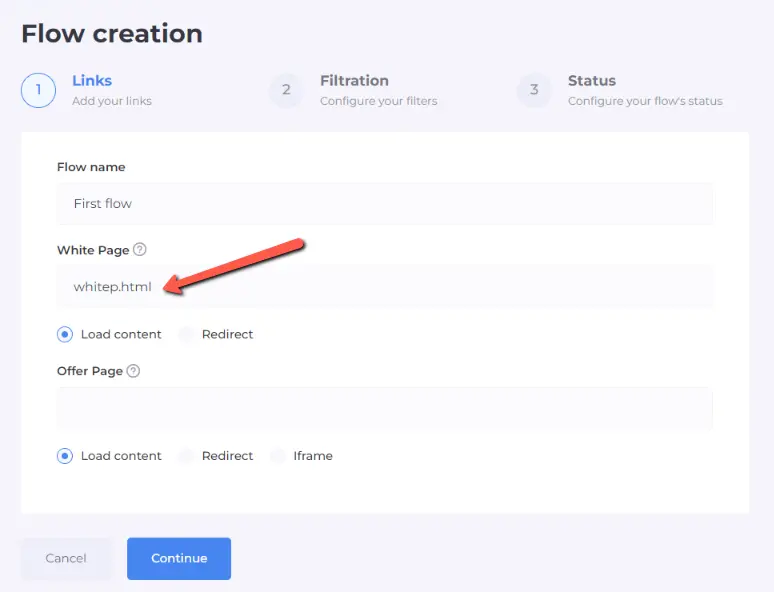Select Load content under White Page
This screenshot has width=774, height=592.
point(66,334)
